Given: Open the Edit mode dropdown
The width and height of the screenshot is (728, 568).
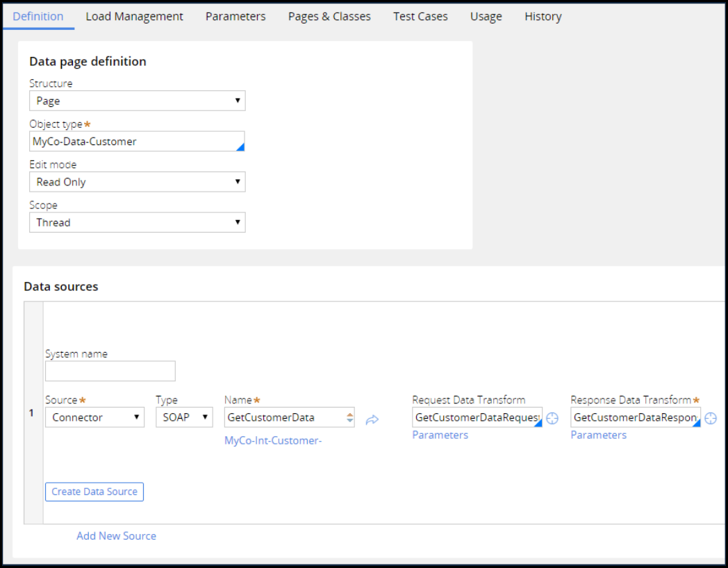Looking at the screenshot, I should pos(137,182).
